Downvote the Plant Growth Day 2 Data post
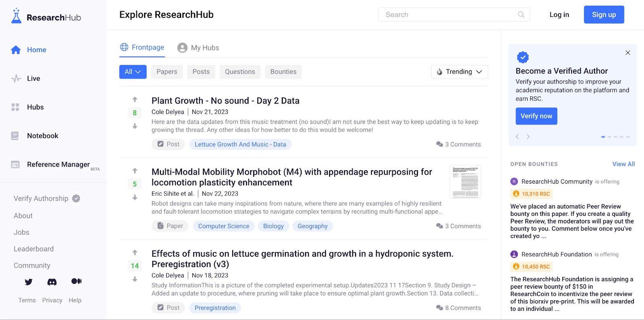644x320 pixels. pyautogui.click(x=135, y=126)
